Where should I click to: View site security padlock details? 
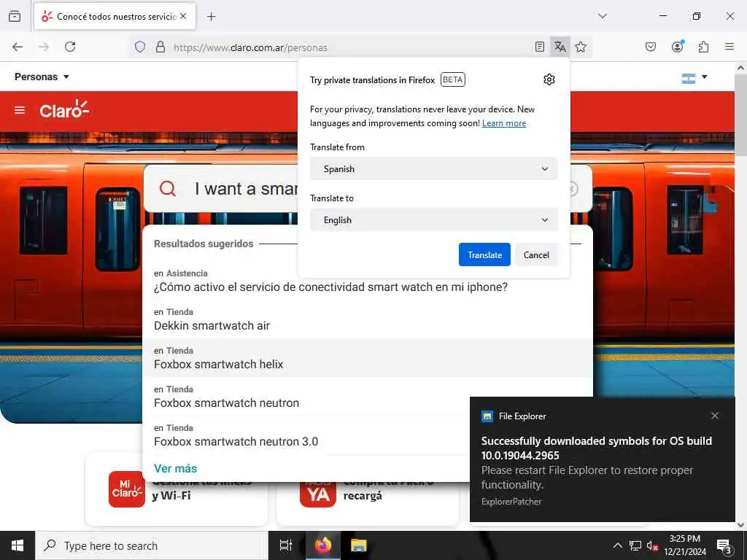click(160, 47)
